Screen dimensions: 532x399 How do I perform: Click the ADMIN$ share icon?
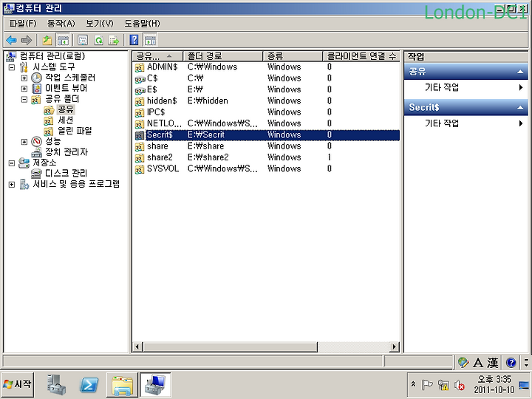(x=140, y=67)
